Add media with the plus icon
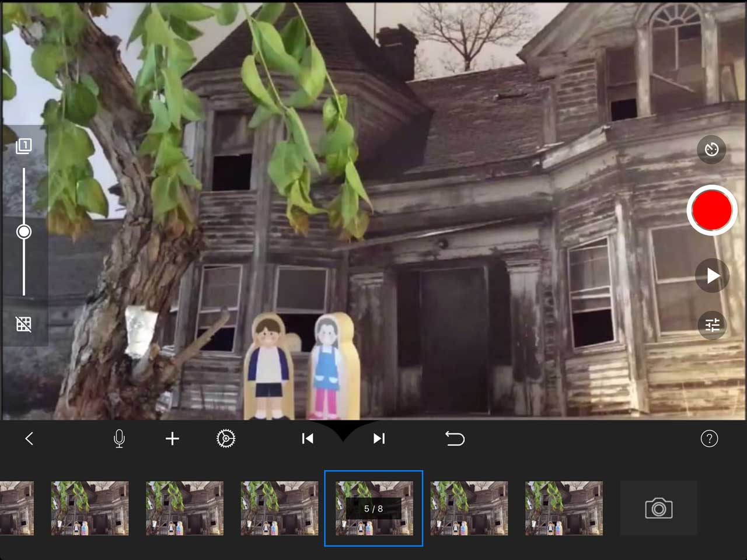The height and width of the screenshot is (560, 747). tap(172, 439)
